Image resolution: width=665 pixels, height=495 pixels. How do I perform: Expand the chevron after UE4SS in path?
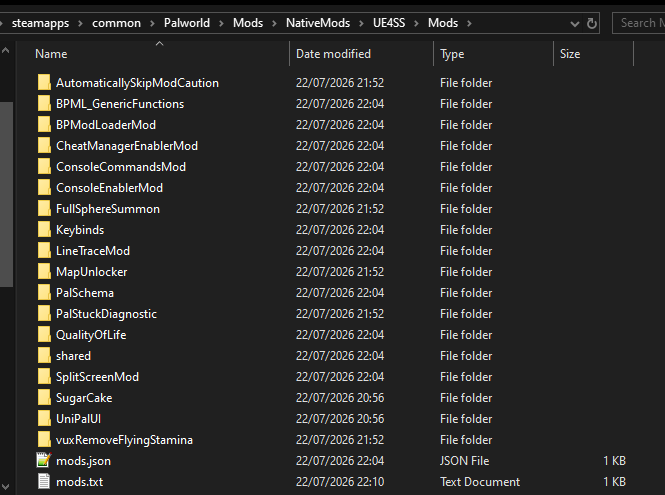416,23
